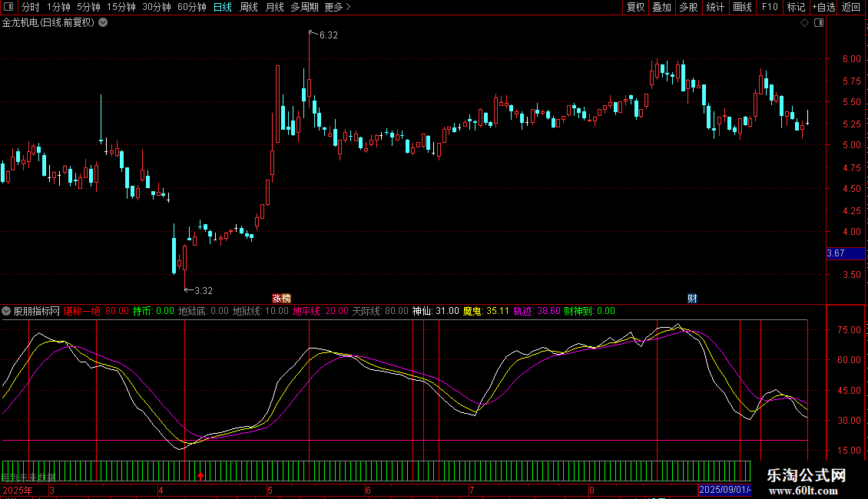The image size is (868, 499).
Task: Click the 复权 adjustment button
Action: pos(635,8)
